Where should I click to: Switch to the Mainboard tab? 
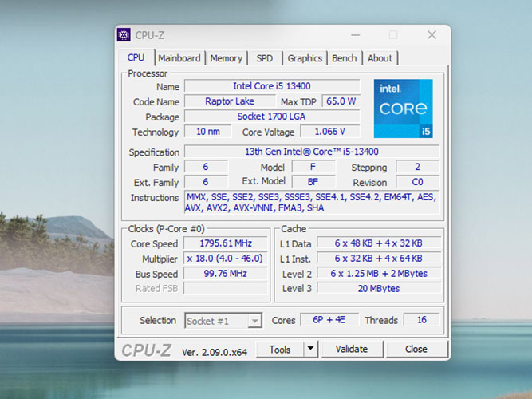tap(179, 58)
